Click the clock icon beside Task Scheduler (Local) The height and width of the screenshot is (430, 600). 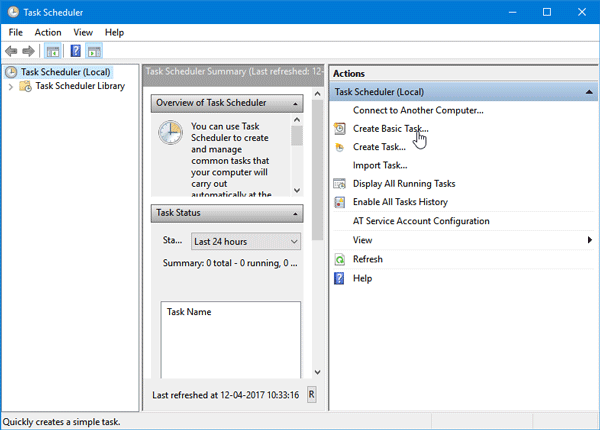click(11, 72)
